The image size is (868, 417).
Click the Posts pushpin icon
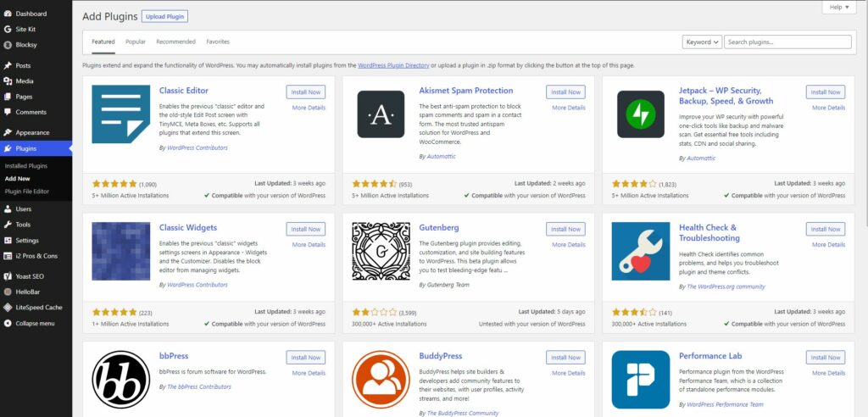(x=8, y=65)
